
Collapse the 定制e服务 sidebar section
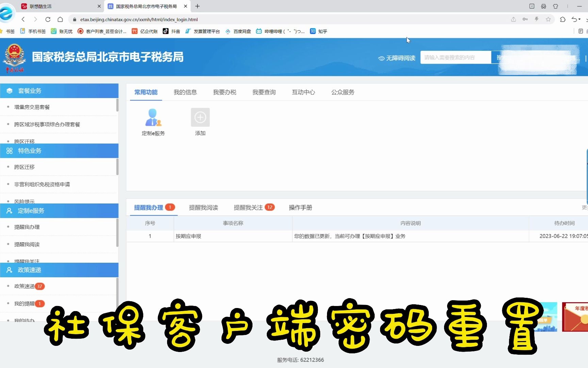59,211
